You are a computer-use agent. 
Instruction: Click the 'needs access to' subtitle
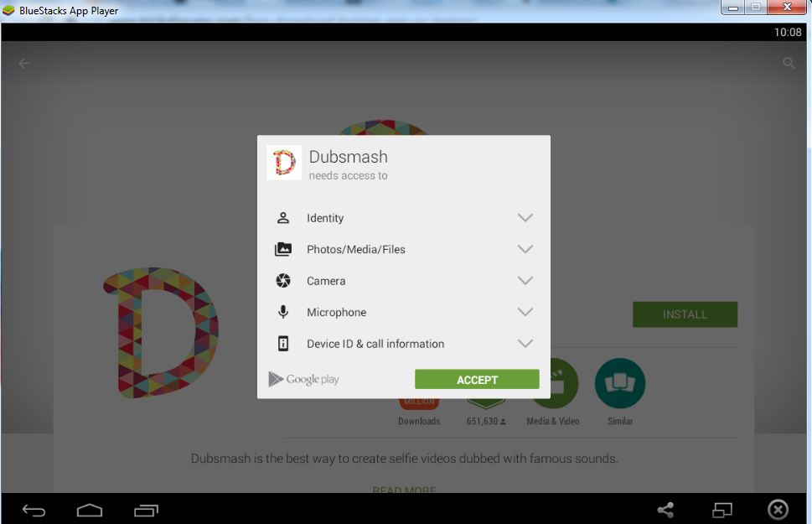348,176
